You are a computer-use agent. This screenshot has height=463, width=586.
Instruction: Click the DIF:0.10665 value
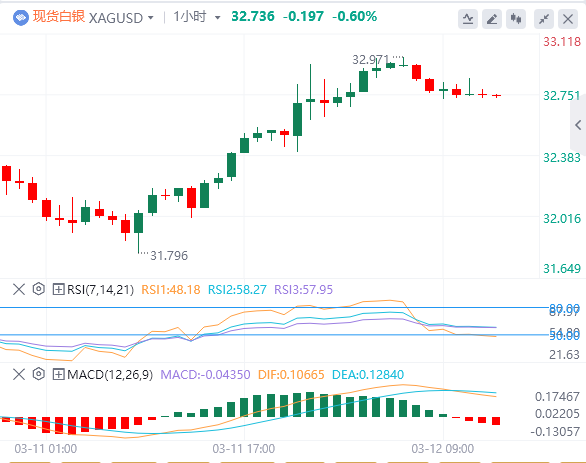coord(291,374)
